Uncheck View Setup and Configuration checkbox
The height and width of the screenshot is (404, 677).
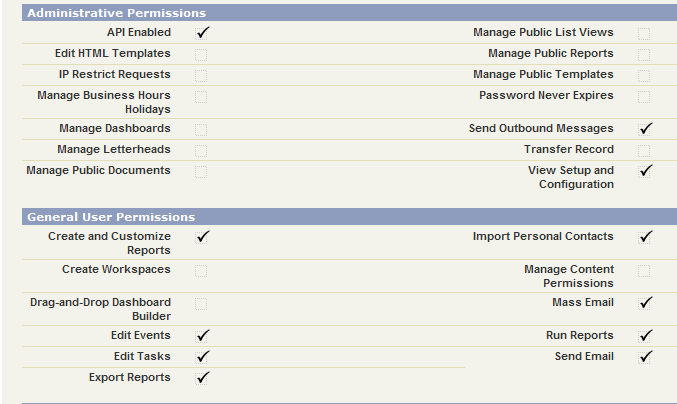point(644,172)
